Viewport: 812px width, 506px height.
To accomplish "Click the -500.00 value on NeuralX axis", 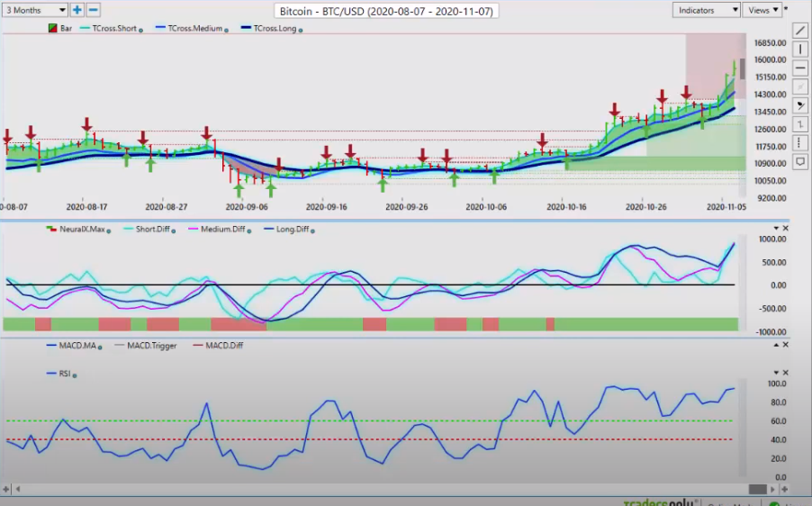I will tap(771, 309).
